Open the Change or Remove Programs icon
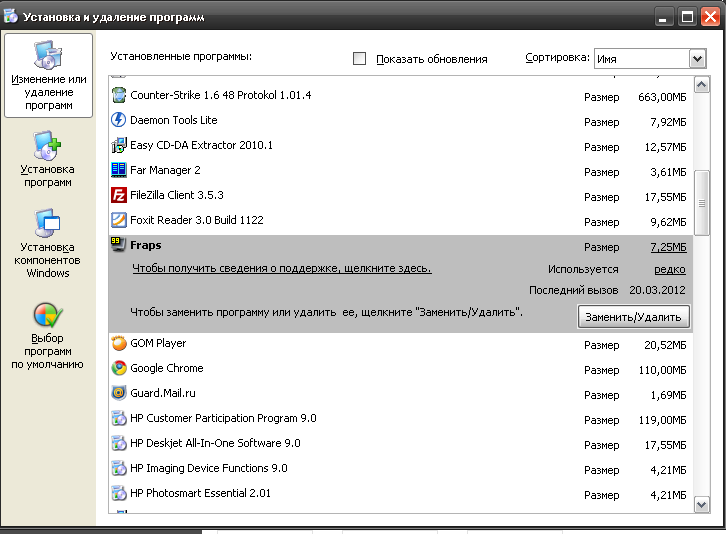Viewport: 726px width, 534px height. [48, 54]
